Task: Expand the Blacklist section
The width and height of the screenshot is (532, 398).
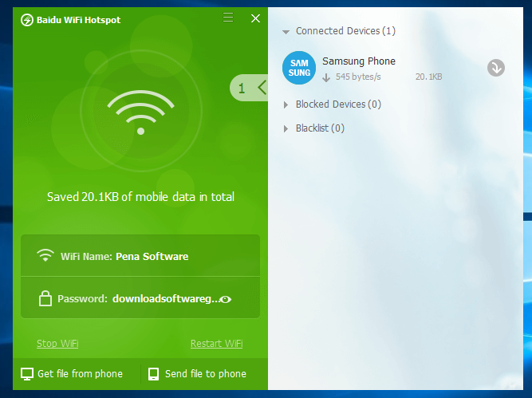Action: point(286,128)
